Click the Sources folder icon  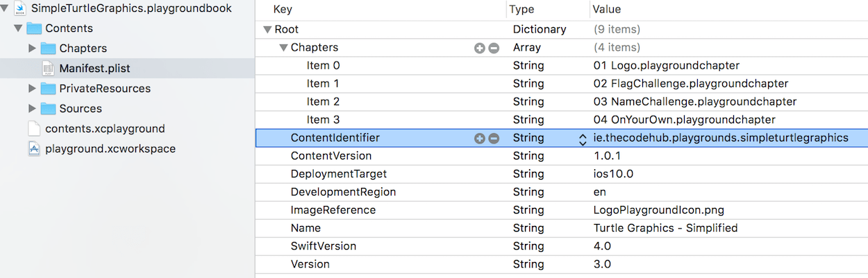[x=48, y=109]
